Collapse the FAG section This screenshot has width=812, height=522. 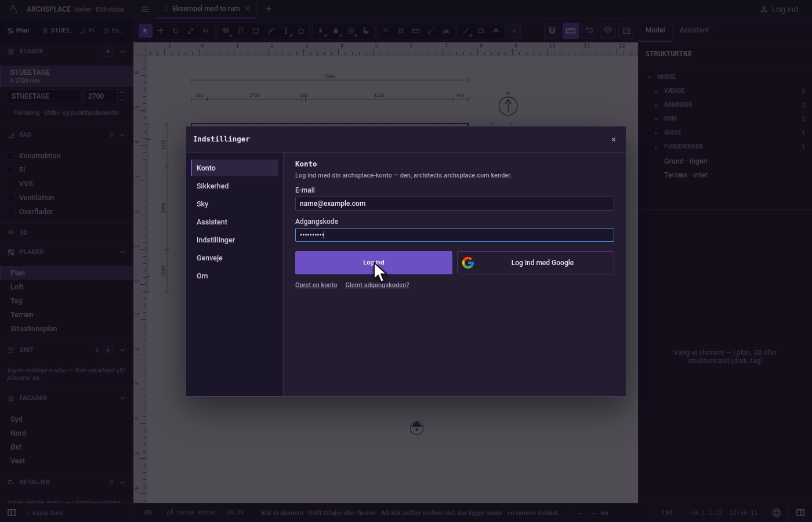pyautogui.click(x=122, y=135)
